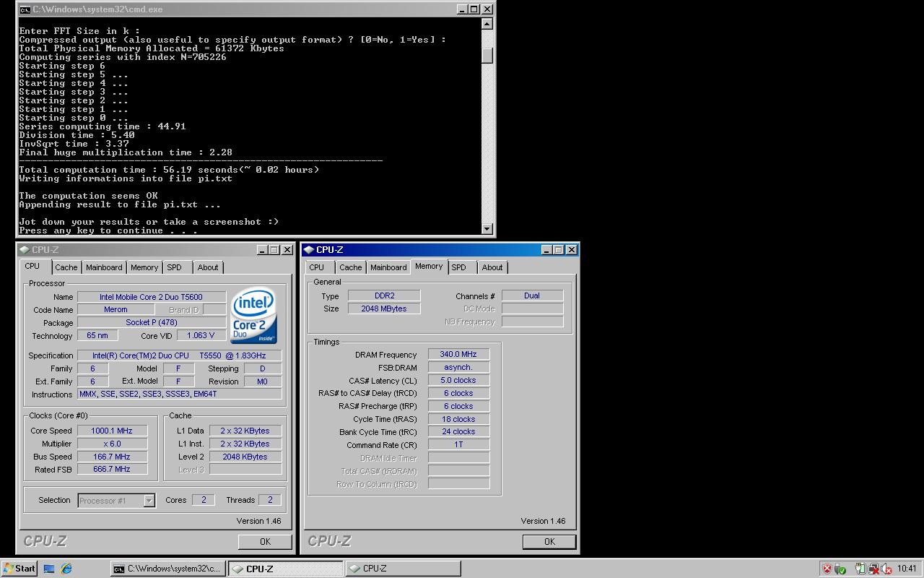Open Memory tab in left CPU-Z window
This screenshot has width=924, height=578.
click(144, 267)
